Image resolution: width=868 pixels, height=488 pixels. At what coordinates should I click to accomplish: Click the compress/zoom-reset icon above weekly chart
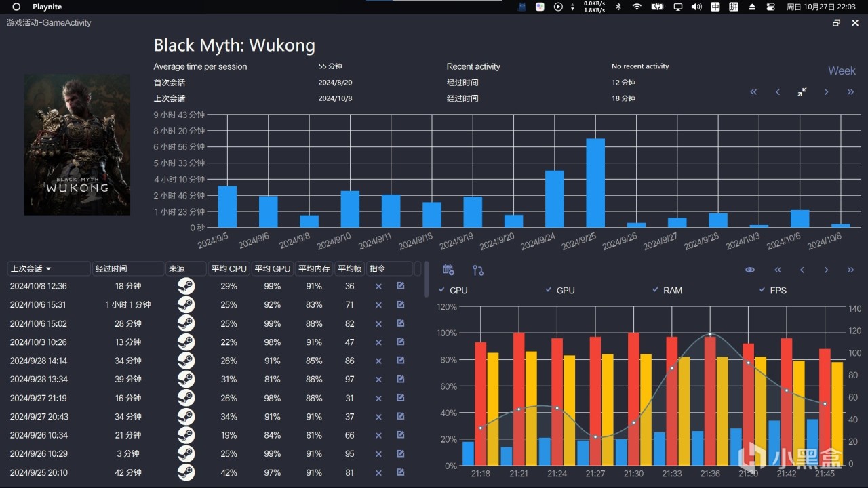802,92
